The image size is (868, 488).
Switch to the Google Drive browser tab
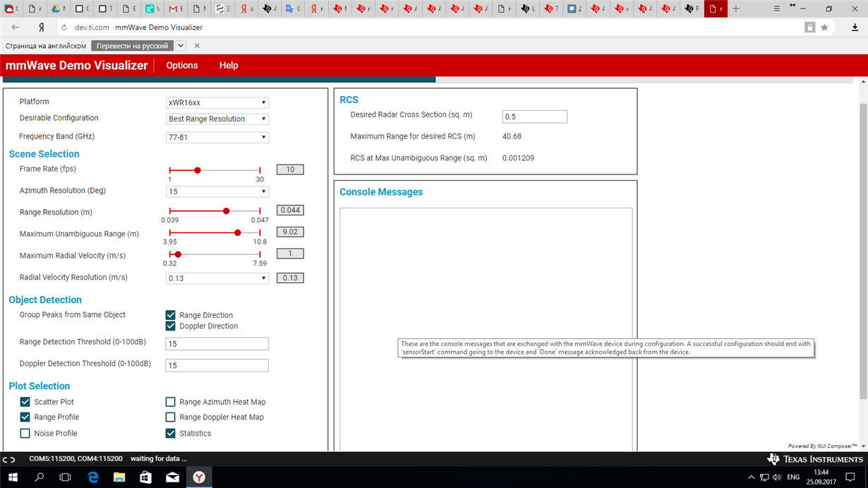tap(57, 8)
